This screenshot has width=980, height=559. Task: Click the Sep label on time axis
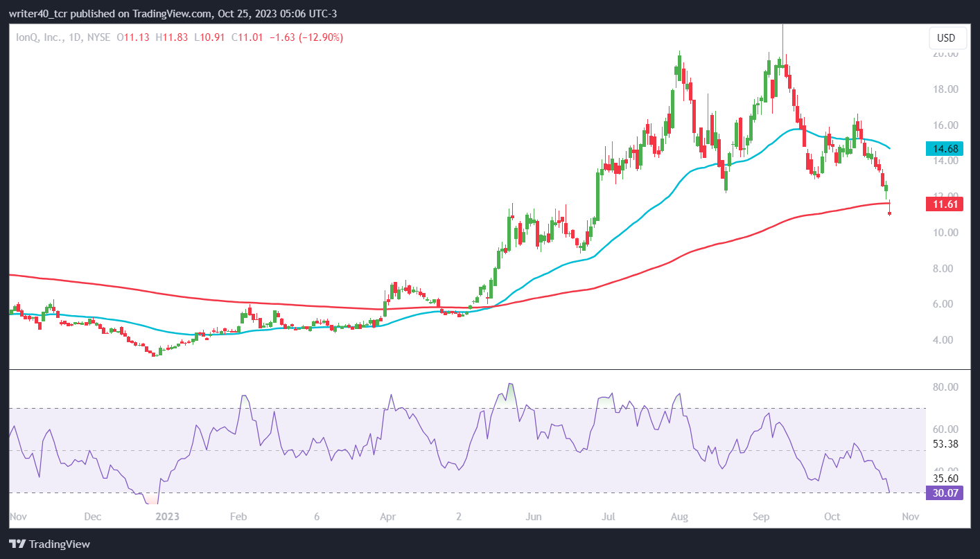click(761, 517)
